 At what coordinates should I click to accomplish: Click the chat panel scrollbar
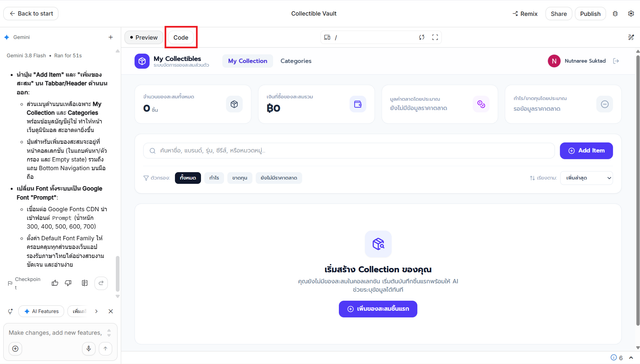[x=118, y=273]
